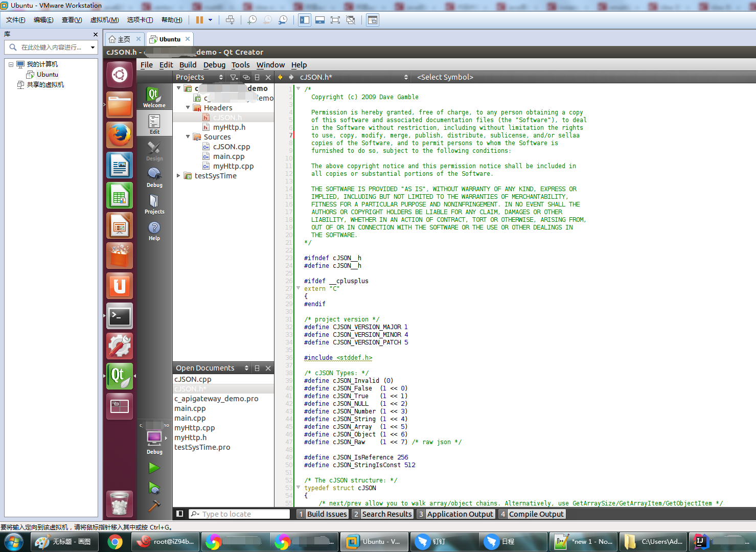
Task: Select Ubuntu VM in VMware library tree
Action: click(x=47, y=75)
